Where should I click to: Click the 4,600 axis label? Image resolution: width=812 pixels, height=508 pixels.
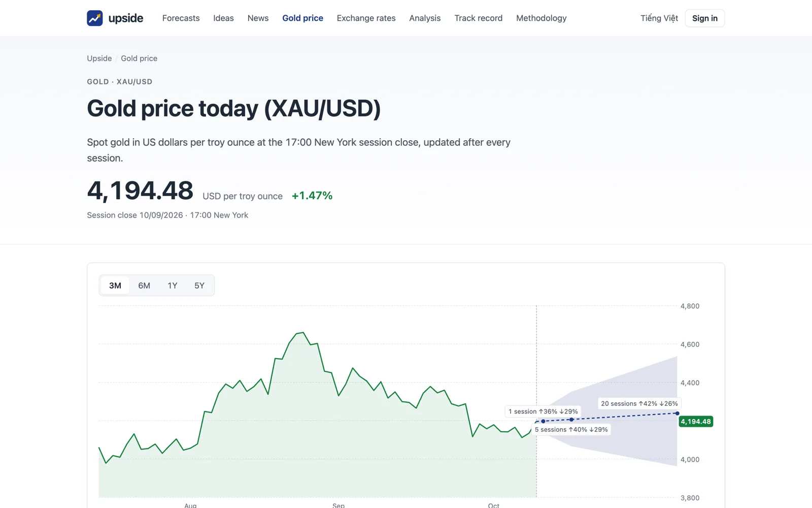click(690, 344)
